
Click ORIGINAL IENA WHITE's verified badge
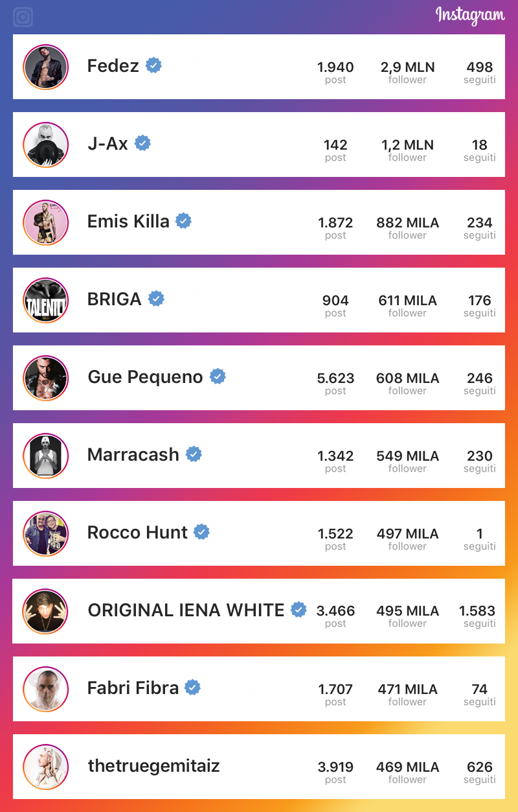(x=298, y=610)
